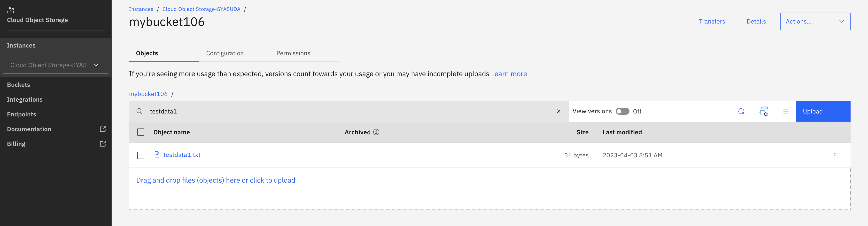Open Buckets in the sidebar
This screenshot has height=226, width=868.
click(x=19, y=85)
